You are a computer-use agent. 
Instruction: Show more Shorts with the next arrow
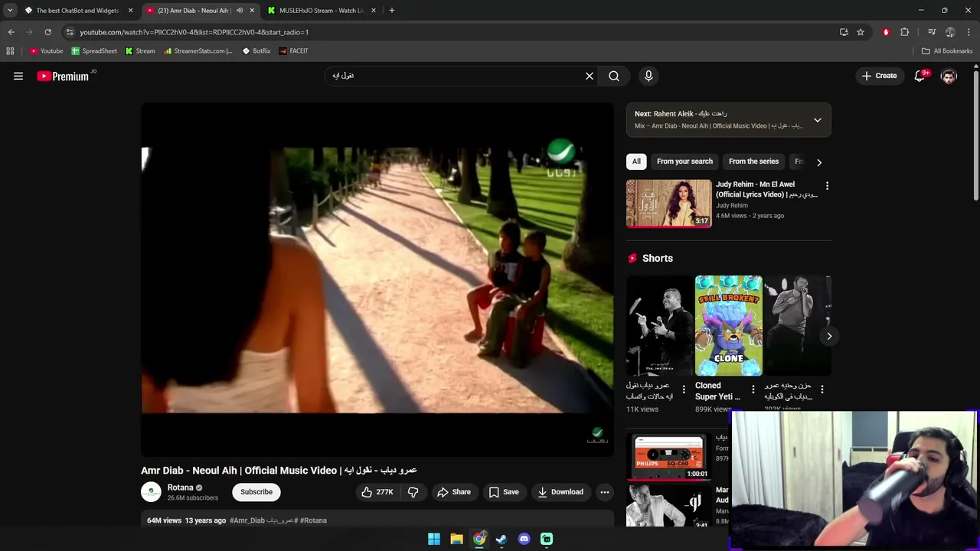point(829,336)
